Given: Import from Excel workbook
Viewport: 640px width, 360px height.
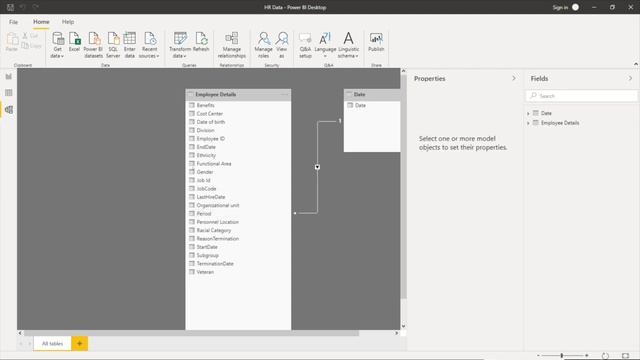Looking at the screenshot, I should pyautogui.click(x=74, y=42).
